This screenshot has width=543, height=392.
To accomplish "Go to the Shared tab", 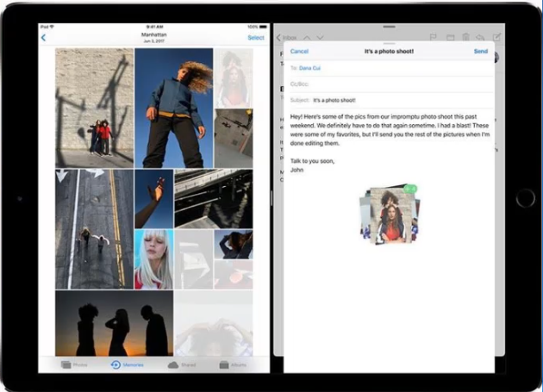I will pos(181,365).
